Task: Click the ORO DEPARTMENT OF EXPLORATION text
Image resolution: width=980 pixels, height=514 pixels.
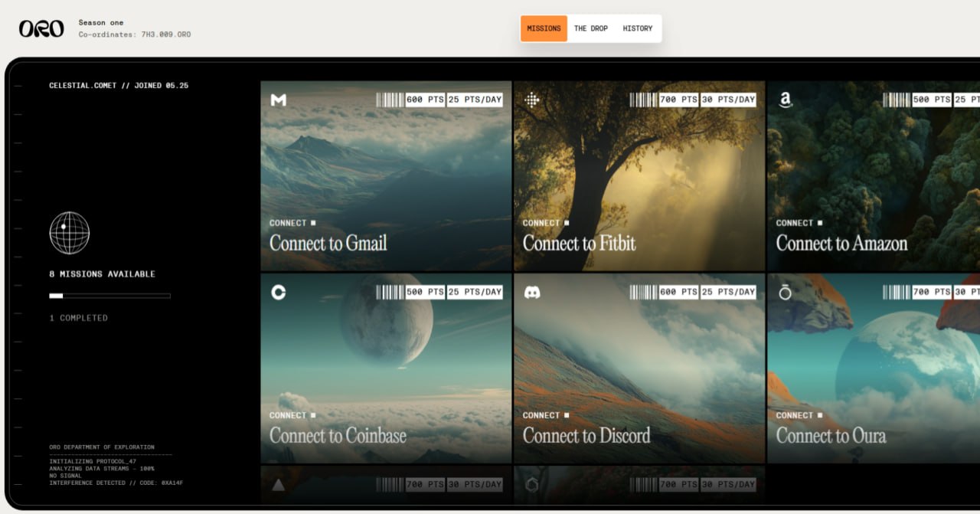Action: click(x=102, y=447)
